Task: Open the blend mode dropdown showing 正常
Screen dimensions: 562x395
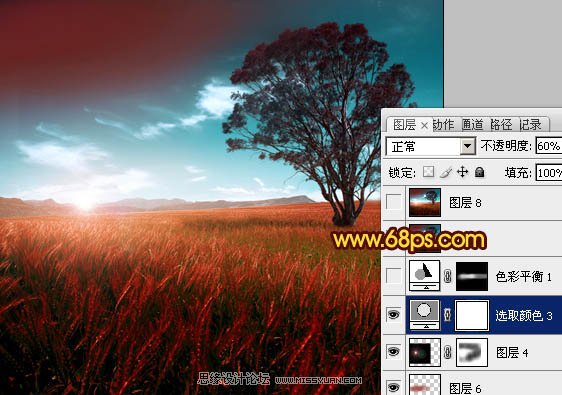Action: coord(430,146)
